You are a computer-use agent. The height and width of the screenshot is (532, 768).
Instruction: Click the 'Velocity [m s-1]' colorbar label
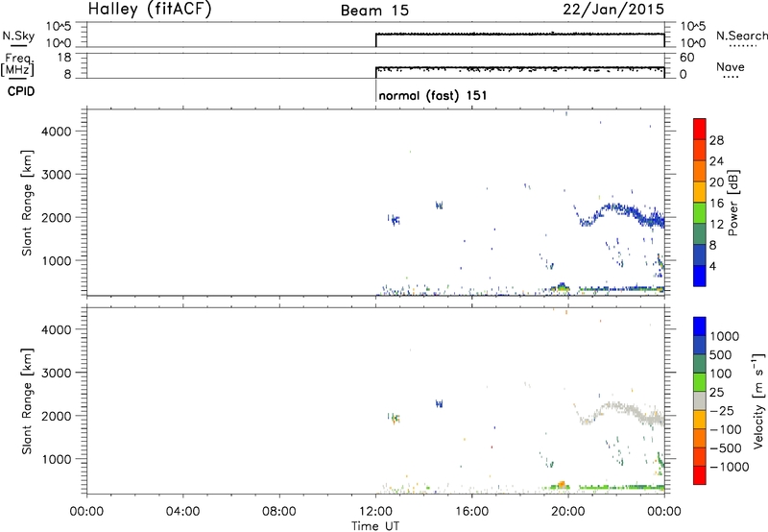[x=758, y=400]
